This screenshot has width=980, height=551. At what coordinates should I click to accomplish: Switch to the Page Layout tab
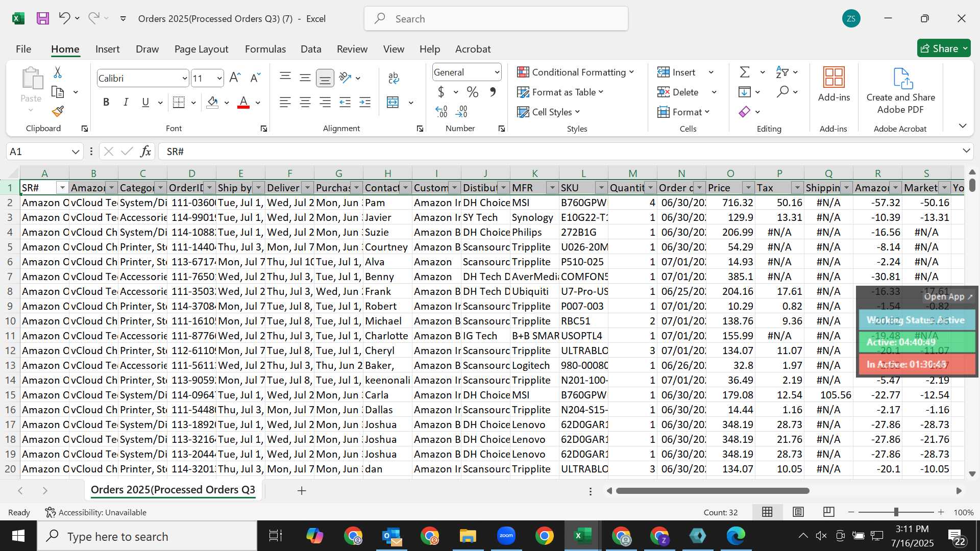pos(201,49)
